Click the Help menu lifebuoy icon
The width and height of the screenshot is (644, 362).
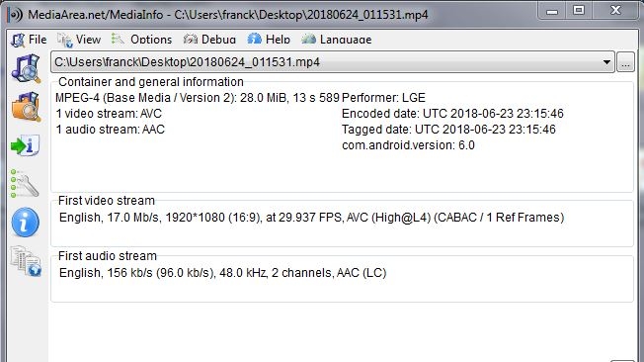[254, 40]
